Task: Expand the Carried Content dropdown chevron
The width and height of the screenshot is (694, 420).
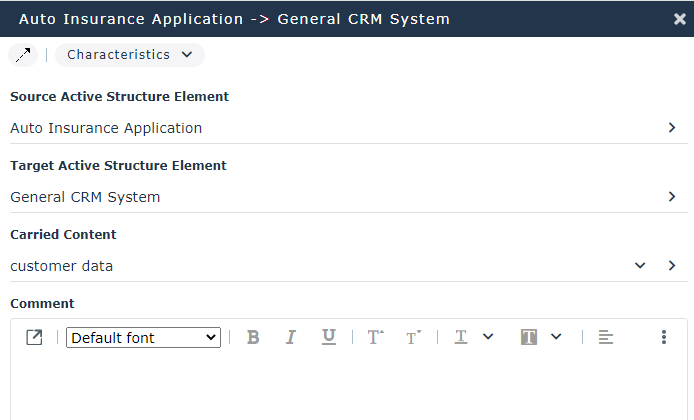Action: 640,266
